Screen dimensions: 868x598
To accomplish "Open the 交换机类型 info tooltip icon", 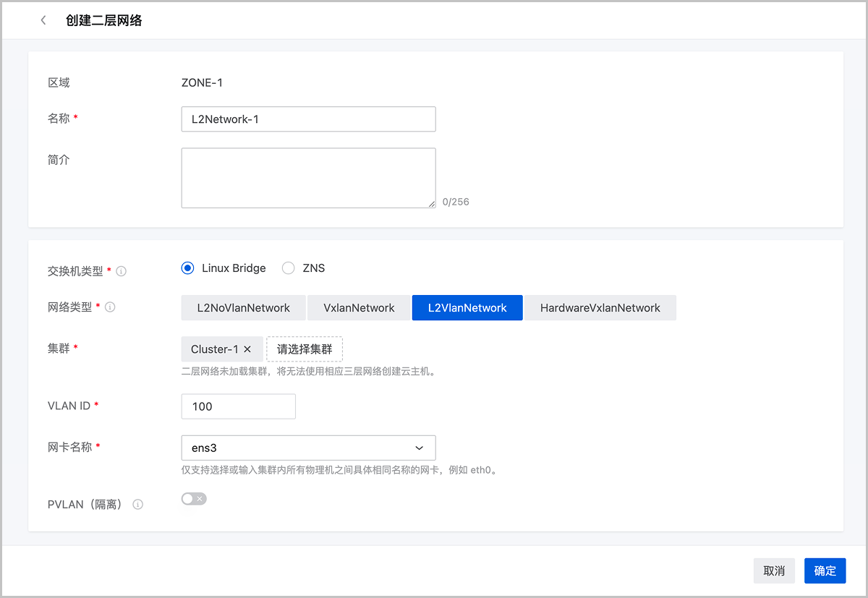I will (122, 271).
